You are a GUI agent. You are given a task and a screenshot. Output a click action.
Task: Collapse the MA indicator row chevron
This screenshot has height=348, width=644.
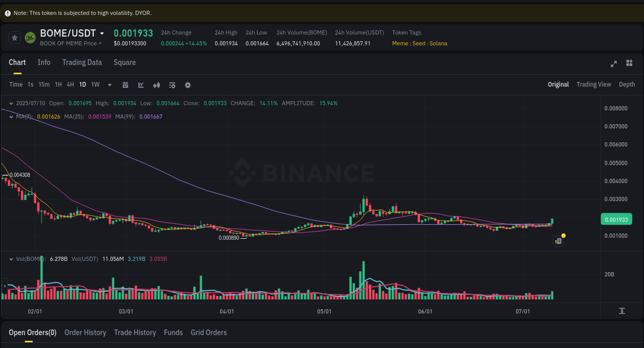pyautogui.click(x=11, y=117)
